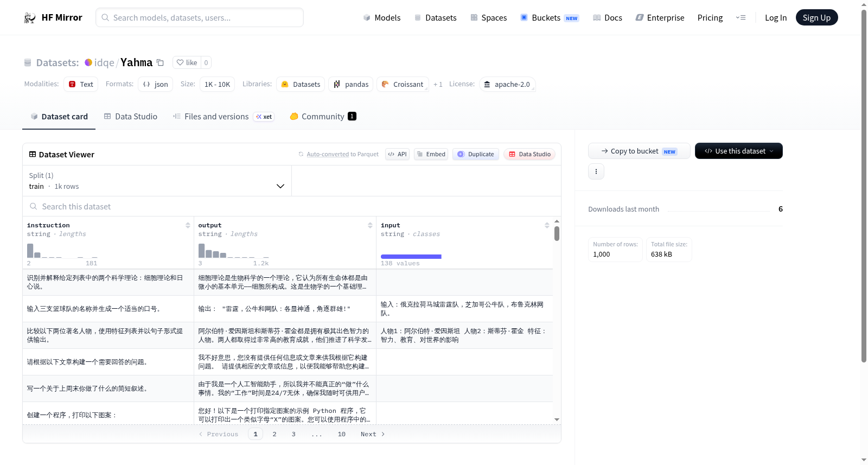Click Copy to bucket button
The width and height of the screenshot is (868, 465).
639,151
